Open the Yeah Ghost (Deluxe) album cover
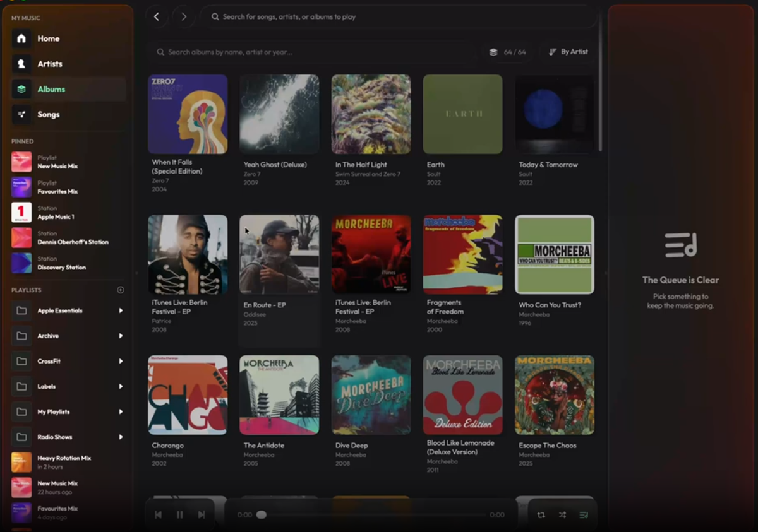 [x=279, y=114]
